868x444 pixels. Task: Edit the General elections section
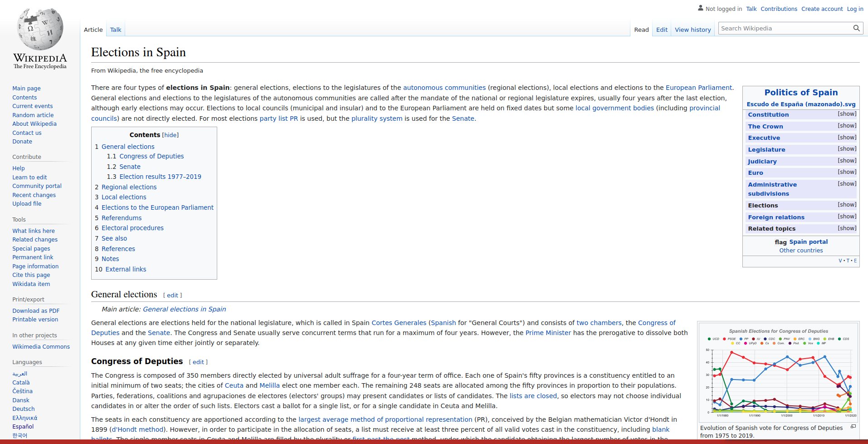tap(172, 296)
